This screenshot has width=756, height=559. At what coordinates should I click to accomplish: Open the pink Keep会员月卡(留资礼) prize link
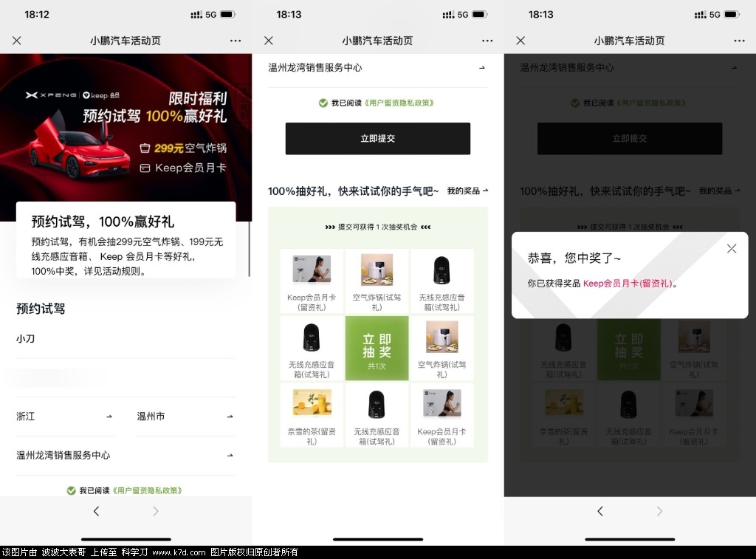tap(628, 284)
